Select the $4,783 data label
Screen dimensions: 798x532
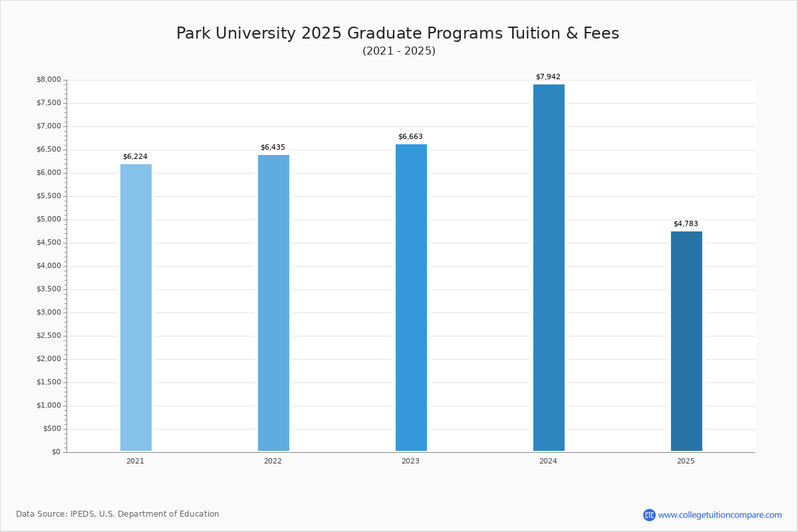686,224
